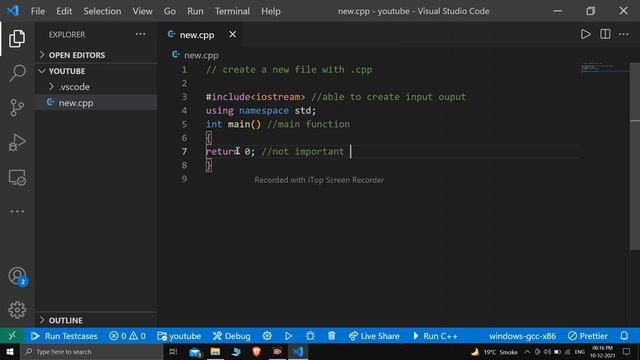Open the Go menu

click(x=170, y=11)
